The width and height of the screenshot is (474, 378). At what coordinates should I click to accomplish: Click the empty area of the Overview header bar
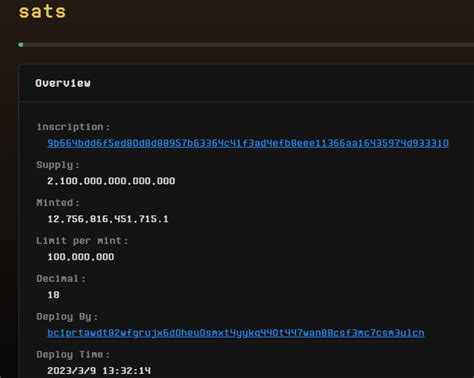[x=283, y=83]
